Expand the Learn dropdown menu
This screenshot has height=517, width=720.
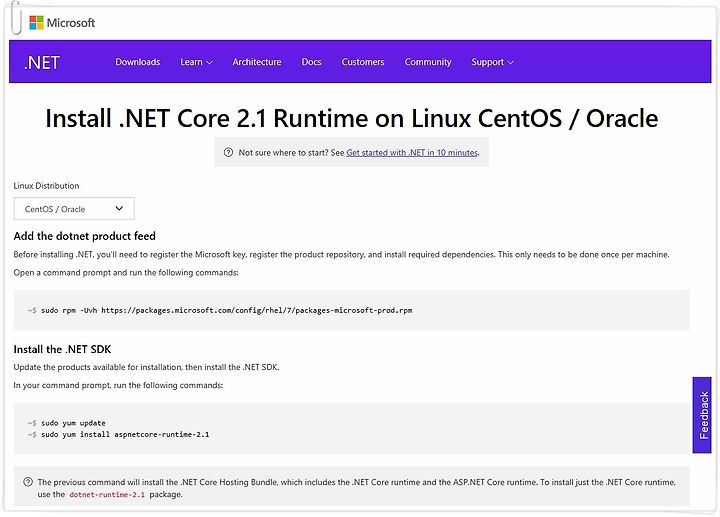tap(196, 62)
